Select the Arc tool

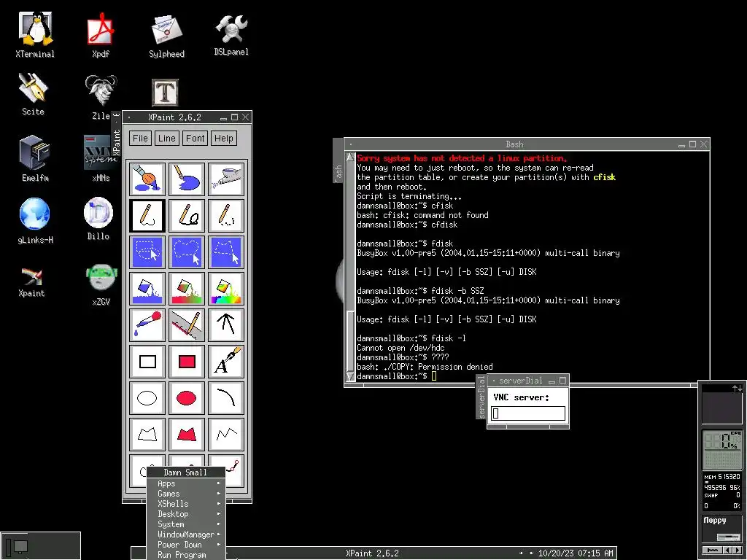(x=226, y=397)
